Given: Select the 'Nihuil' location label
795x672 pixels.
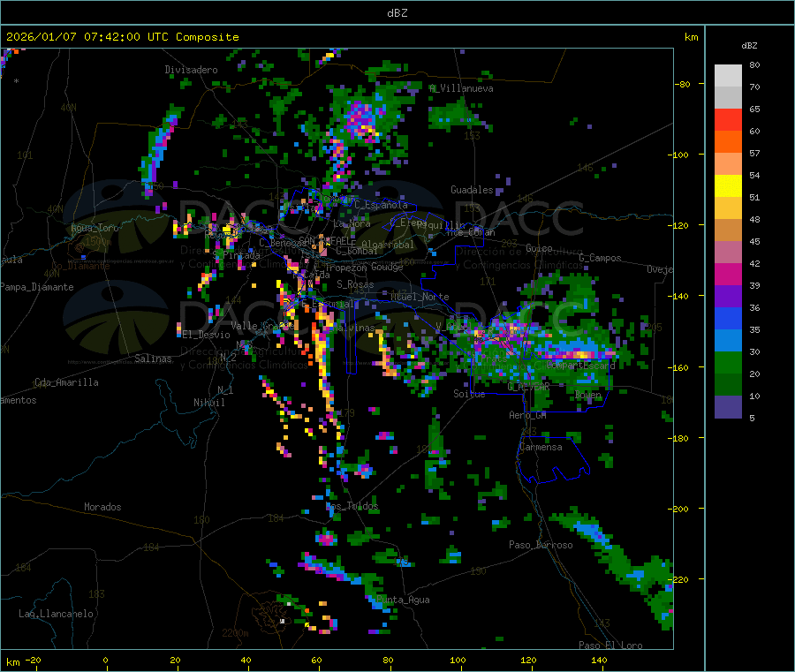Looking at the screenshot, I should click(x=209, y=403).
